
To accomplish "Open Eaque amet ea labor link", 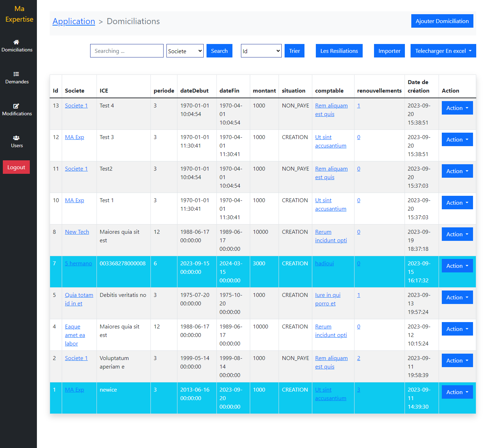I will point(75,335).
